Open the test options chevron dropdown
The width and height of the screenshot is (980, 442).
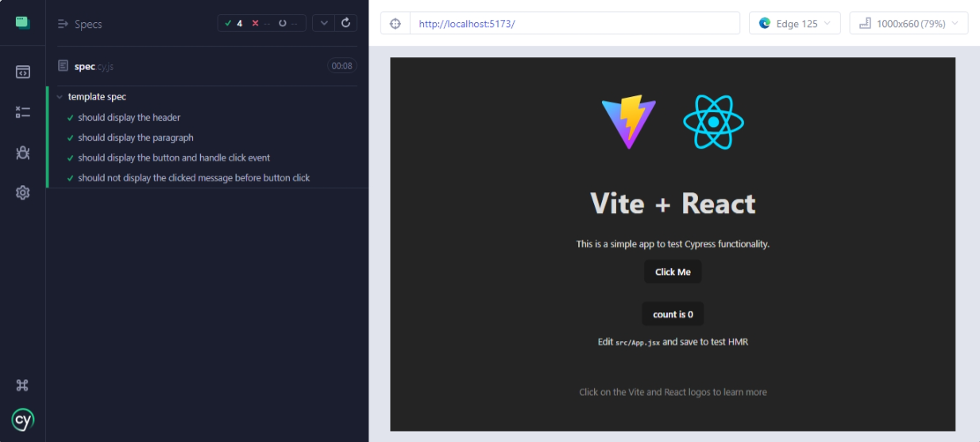pyautogui.click(x=323, y=23)
